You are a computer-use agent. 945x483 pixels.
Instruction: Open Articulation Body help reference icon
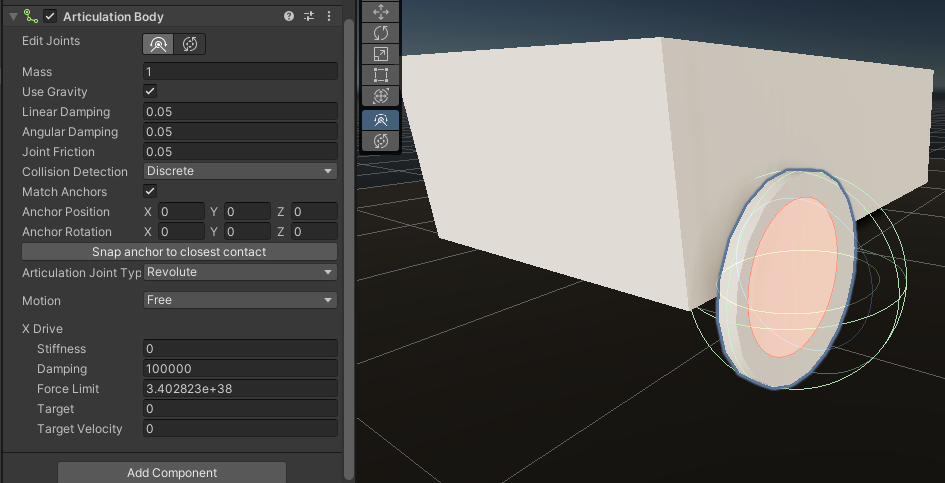click(x=289, y=16)
